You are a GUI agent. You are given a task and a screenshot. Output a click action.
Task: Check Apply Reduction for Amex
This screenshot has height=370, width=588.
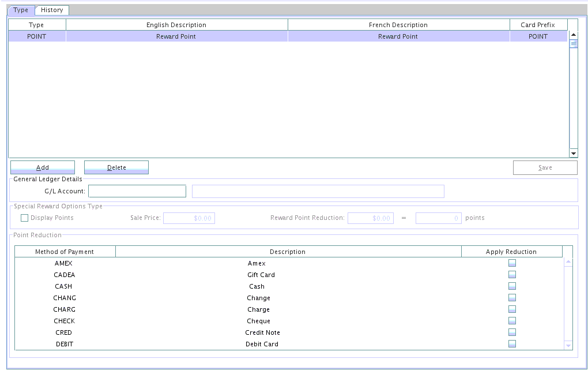coord(512,263)
